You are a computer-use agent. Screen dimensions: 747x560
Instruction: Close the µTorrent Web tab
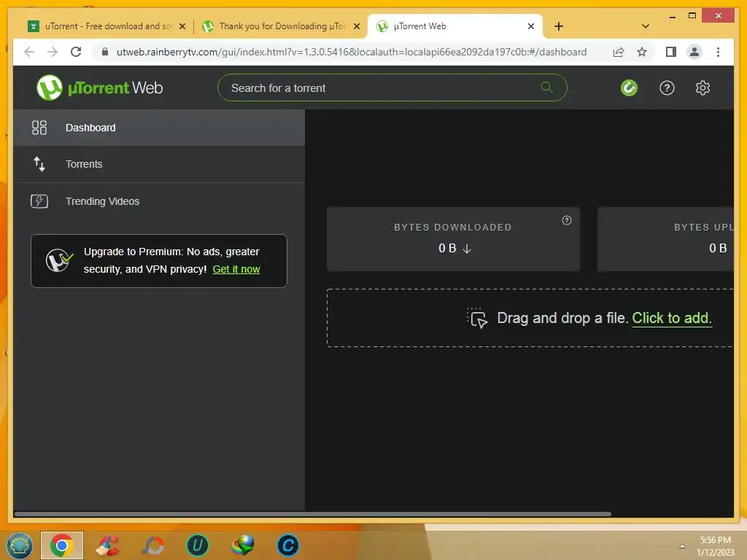(531, 26)
